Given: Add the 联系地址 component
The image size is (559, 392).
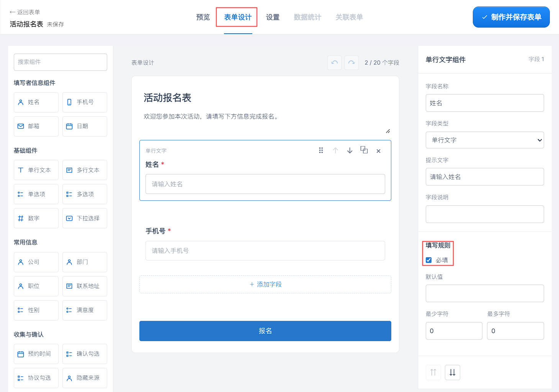Looking at the screenshot, I should point(85,286).
